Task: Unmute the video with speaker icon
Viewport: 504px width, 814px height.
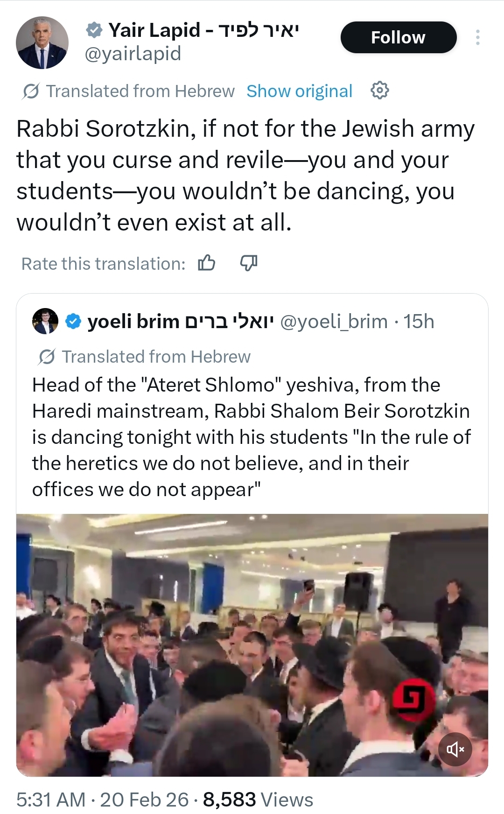Action: [455, 749]
